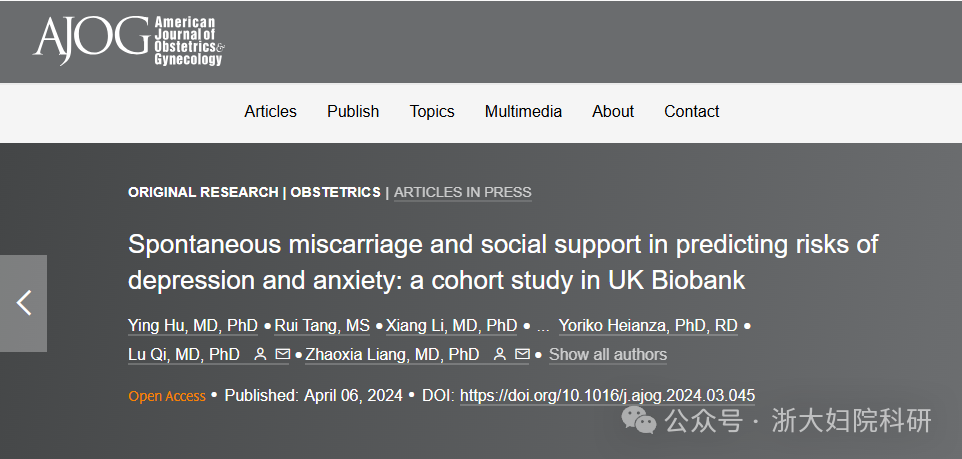Viewport: 962px width, 459px height.
Task: Select the Contact menu item
Action: point(692,111)
